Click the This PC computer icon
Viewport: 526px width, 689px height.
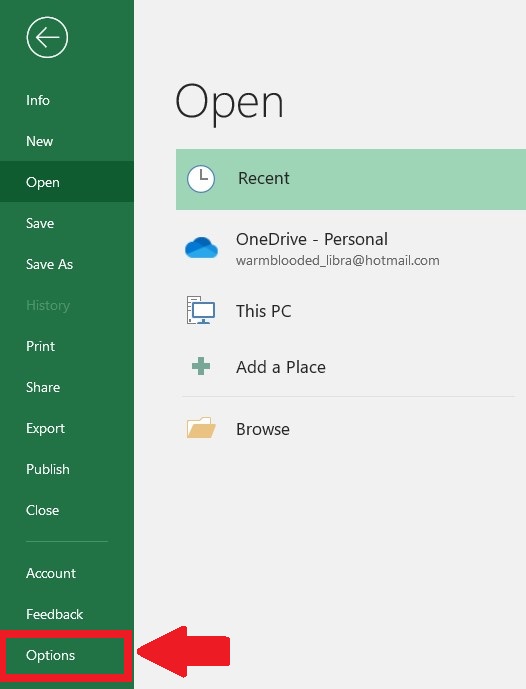[x=201, y=310]
